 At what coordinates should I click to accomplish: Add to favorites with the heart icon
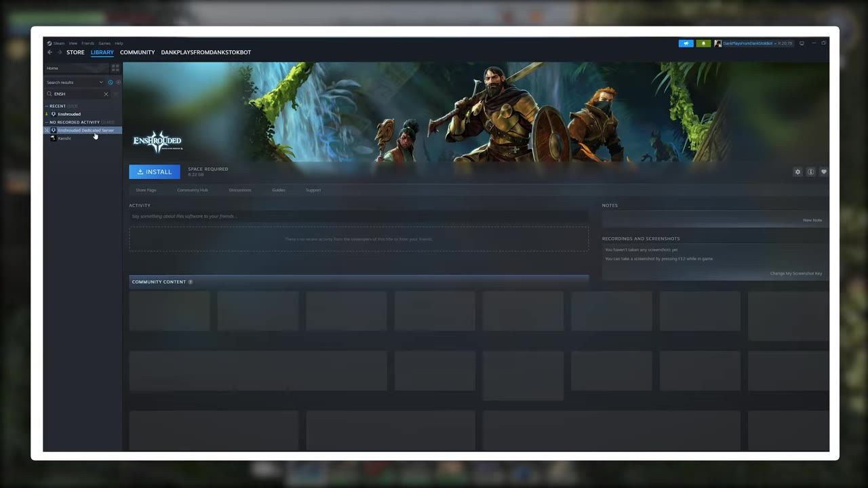point(824,172)
